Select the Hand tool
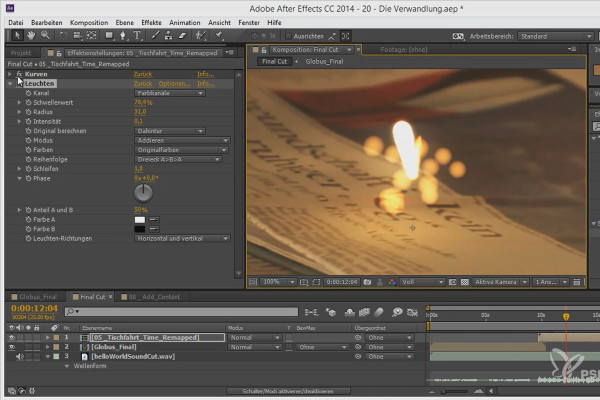 [31, 36]
